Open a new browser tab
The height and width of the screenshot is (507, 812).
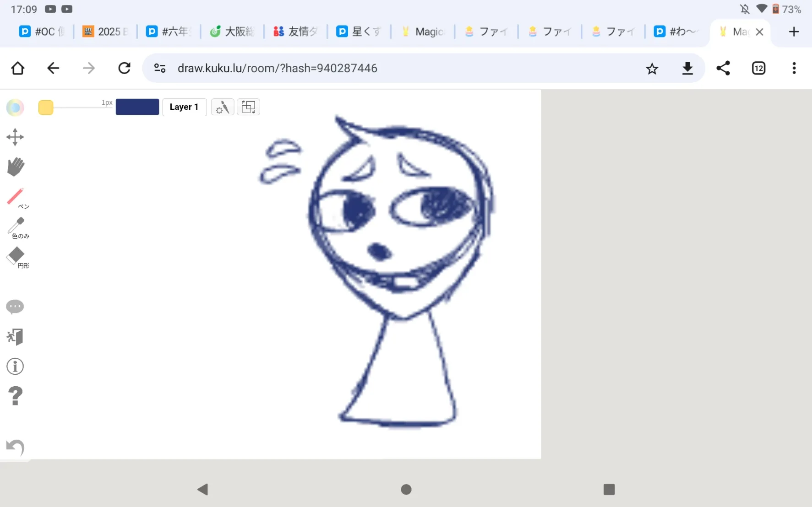(794, 32)
